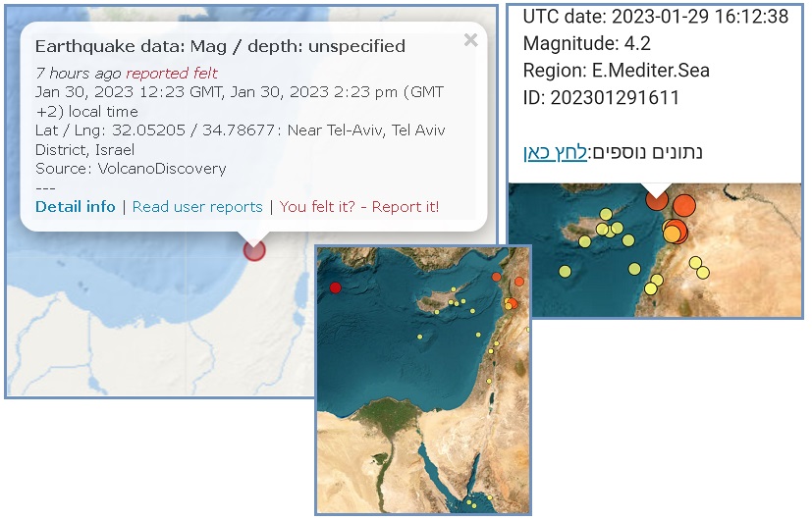Viewport: 812px width, 520px height.
Task: Click the '7 hours ago' text
Action: point(79,73)
